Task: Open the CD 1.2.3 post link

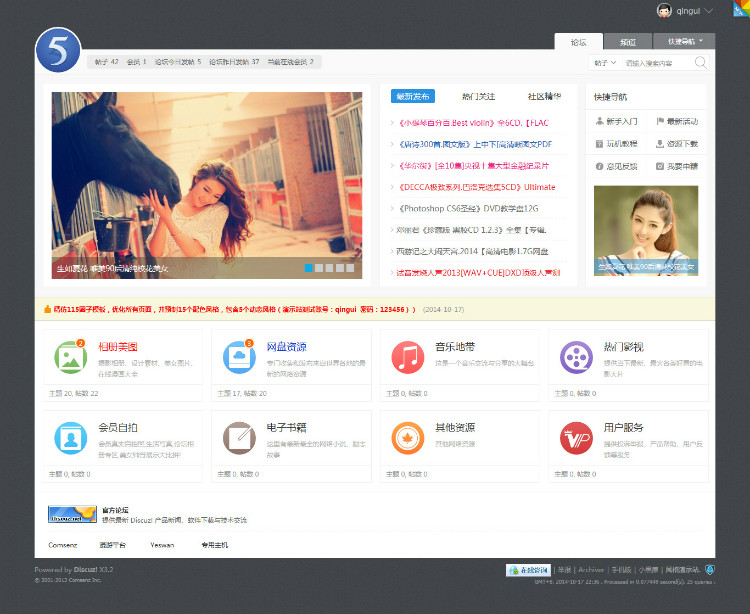Action: click(471, 230)
